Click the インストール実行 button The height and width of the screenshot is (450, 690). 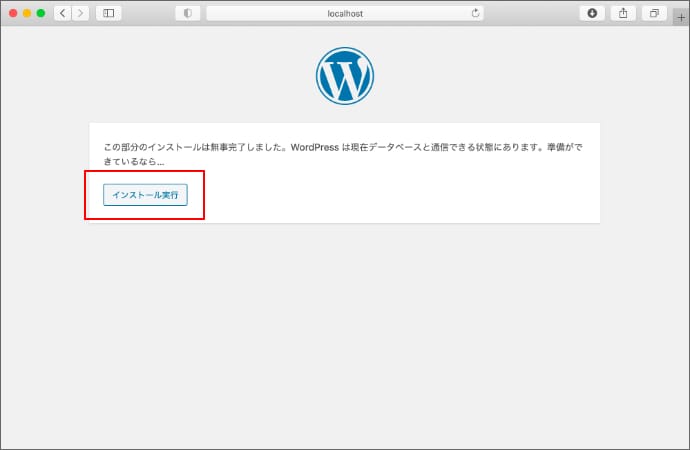[145, 195]
